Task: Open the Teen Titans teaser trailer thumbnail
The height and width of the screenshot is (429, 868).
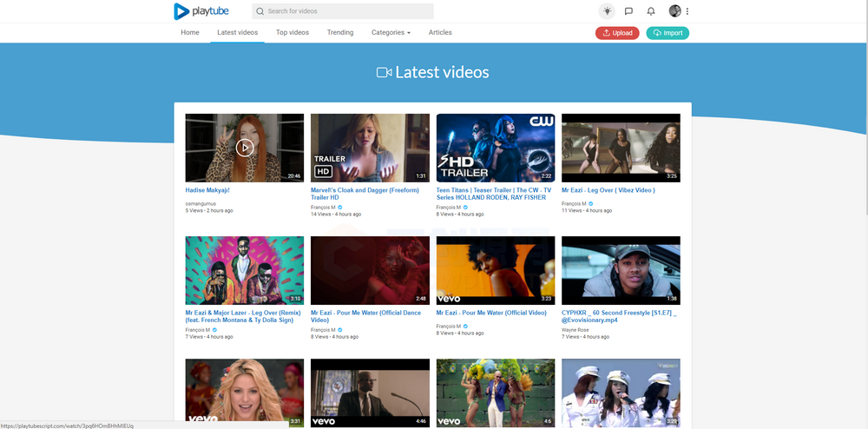Action: [x=496, y=148]
